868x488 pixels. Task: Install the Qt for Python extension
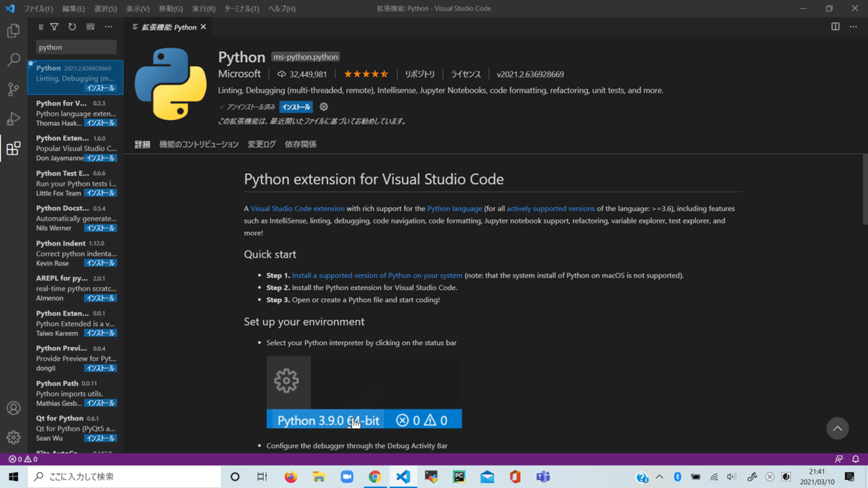pos(100,438)
